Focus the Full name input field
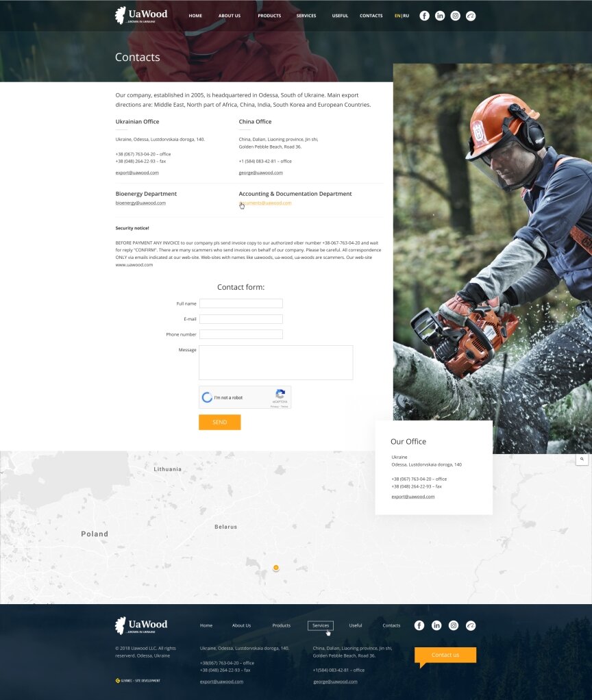The image size is (592, 700). pyautogui.click(x=241, y=303)
